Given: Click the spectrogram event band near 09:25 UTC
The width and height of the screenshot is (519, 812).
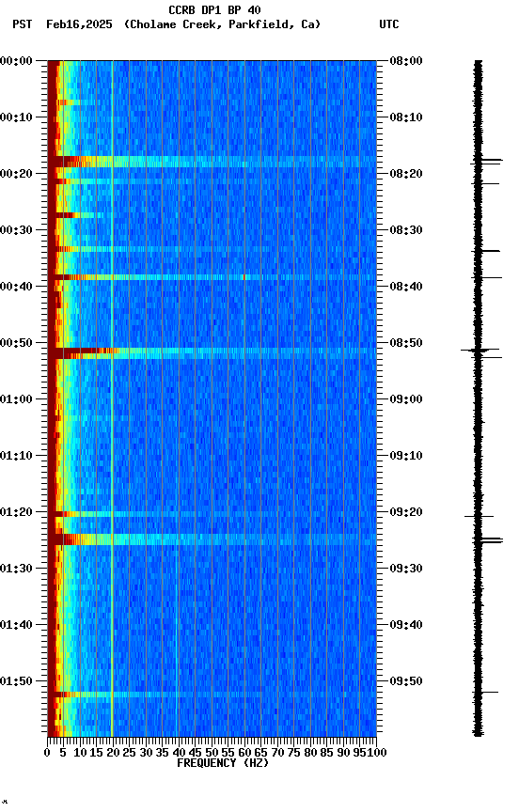Looking at the screenshot, I should [x=212, y=539].
